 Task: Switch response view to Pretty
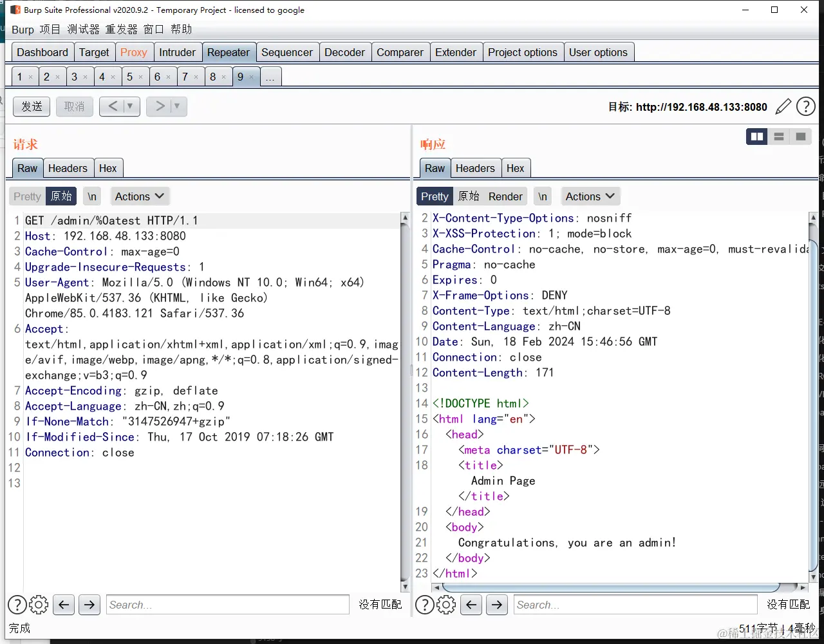click(435, 196)
